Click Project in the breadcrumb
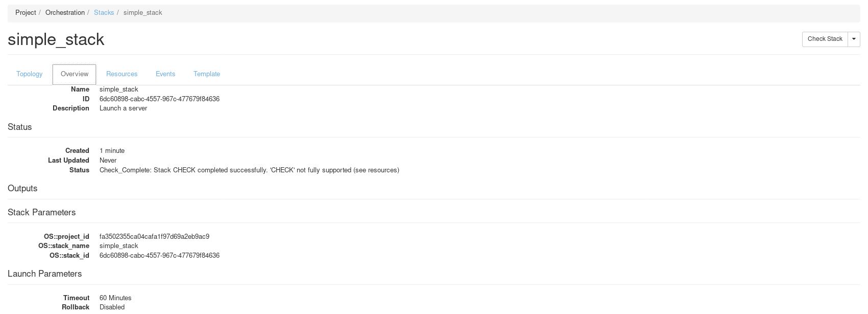The width and height of the screenshot is (868, 314). click(x=26, y=13)
